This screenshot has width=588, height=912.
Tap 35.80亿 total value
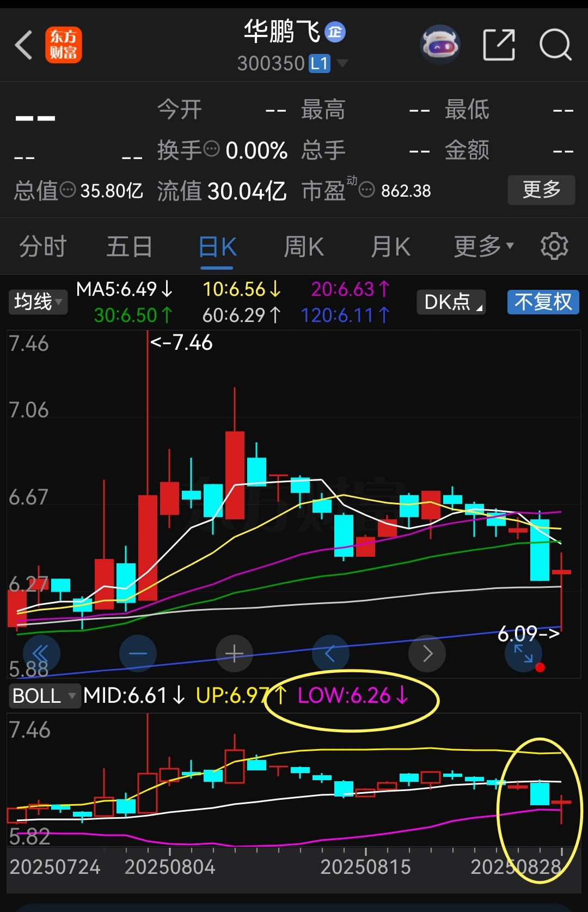[112, 191]
